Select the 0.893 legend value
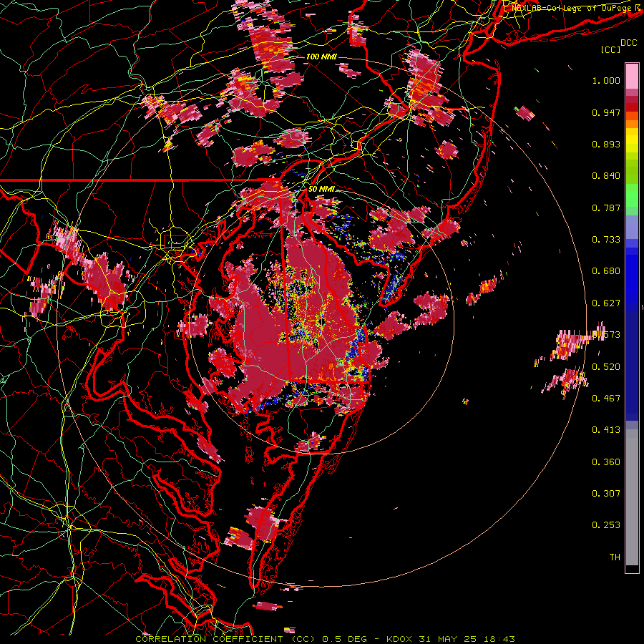This screenshot has height=644, width=644. click(x=606, y=144)
